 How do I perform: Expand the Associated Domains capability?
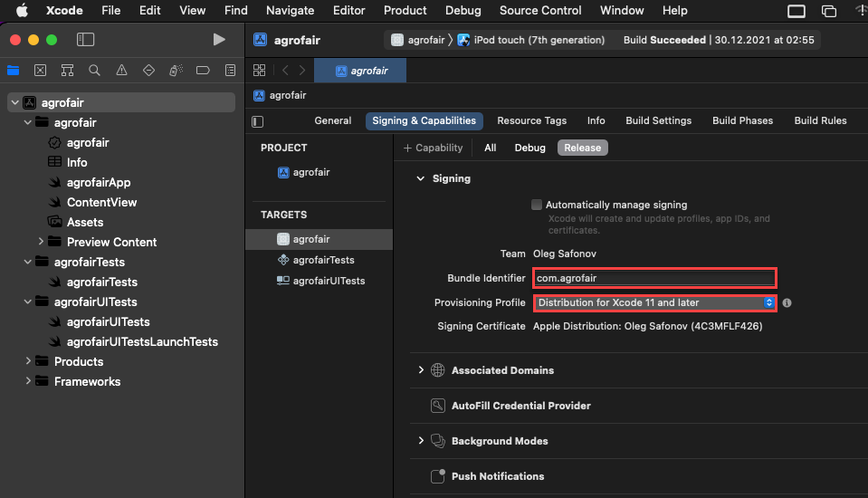pyautogui.click(x=421, y=369)
